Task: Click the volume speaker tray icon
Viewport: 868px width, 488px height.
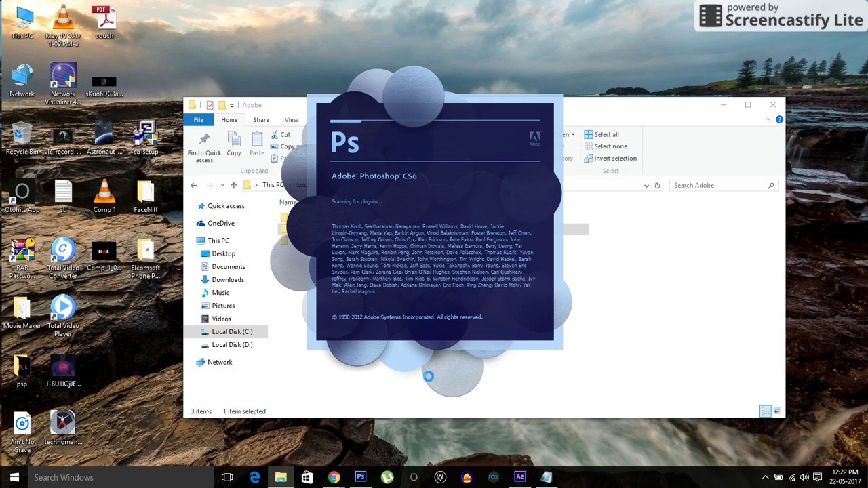Action: click(804, 477)
